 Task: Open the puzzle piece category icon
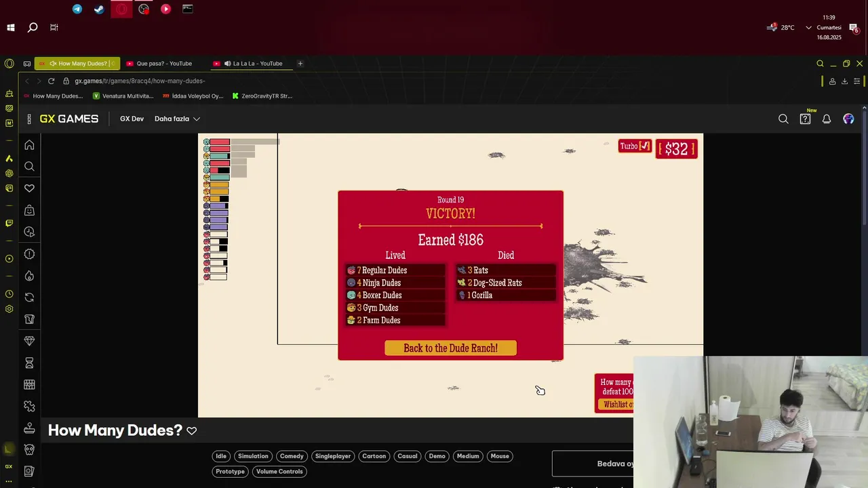(29, 406)
